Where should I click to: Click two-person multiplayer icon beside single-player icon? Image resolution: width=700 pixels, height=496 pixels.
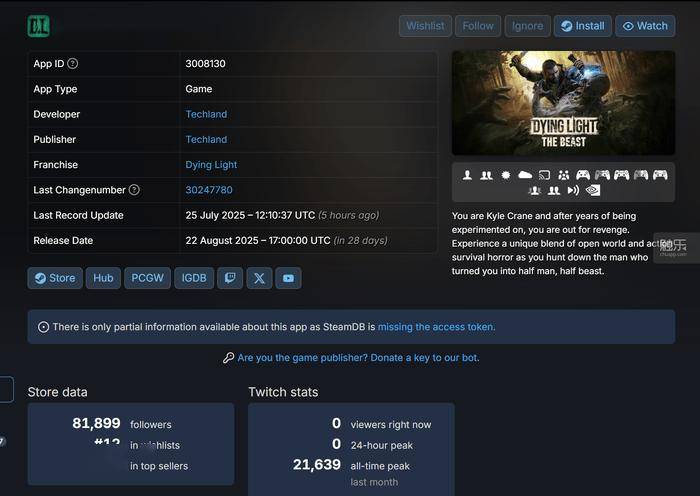(487, 175)
